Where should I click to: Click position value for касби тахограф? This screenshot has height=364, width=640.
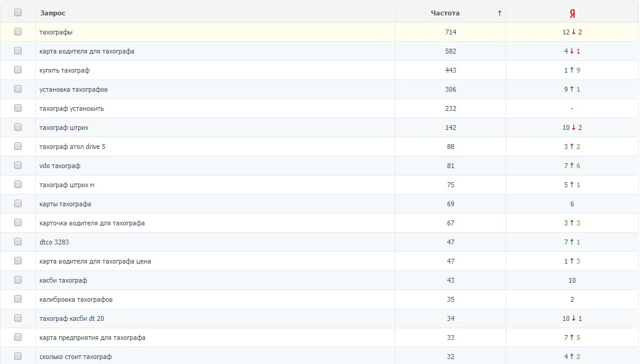(x=572, y=280)
